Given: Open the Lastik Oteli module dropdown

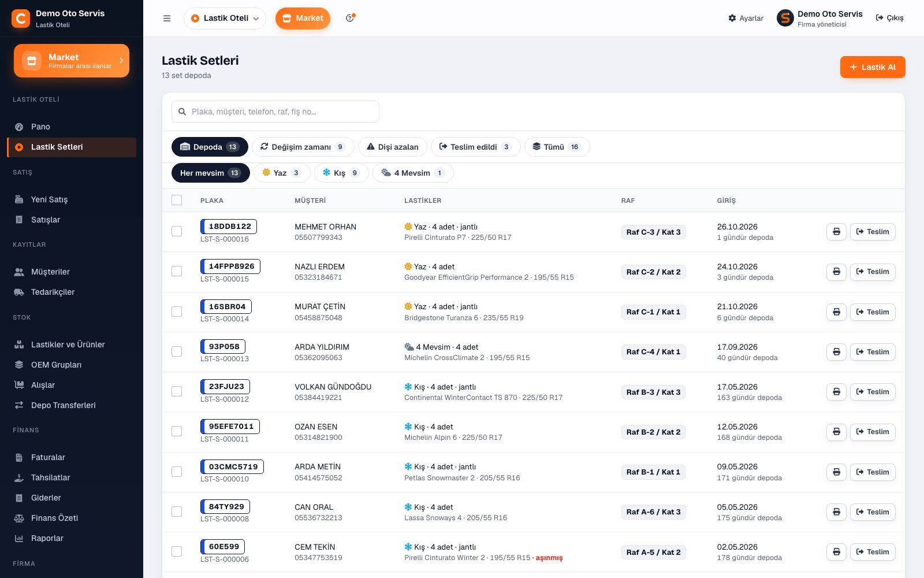Looking at the screenshot, I should click(225, 18).
